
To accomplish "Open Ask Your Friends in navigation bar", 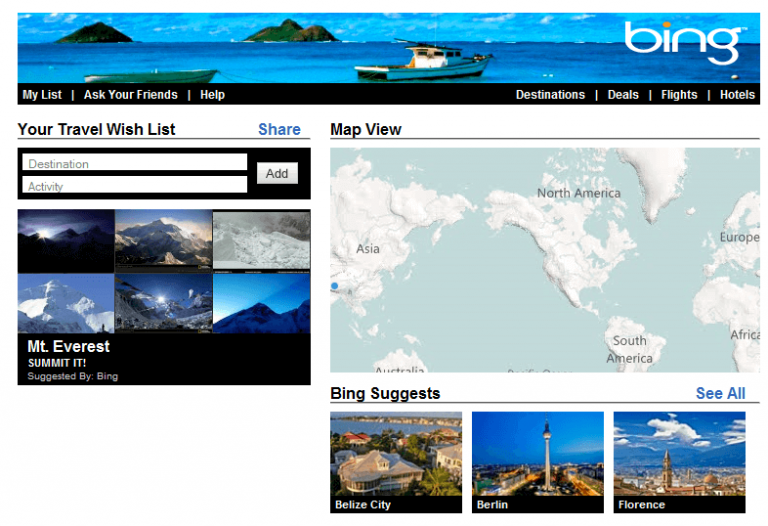I will (130, 95).
